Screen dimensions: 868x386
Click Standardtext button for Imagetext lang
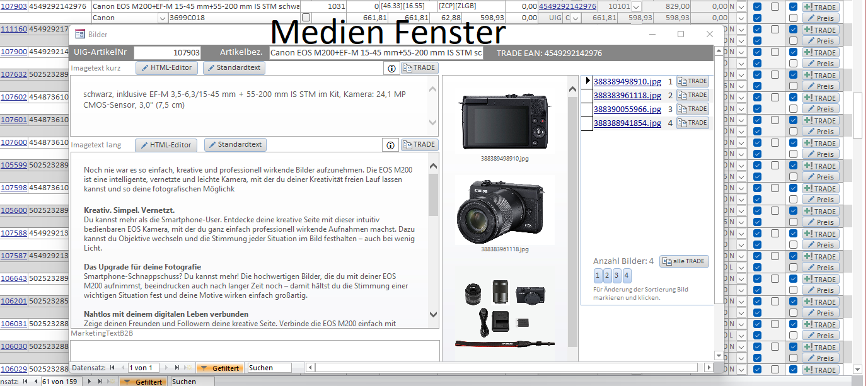click(236, 145)
